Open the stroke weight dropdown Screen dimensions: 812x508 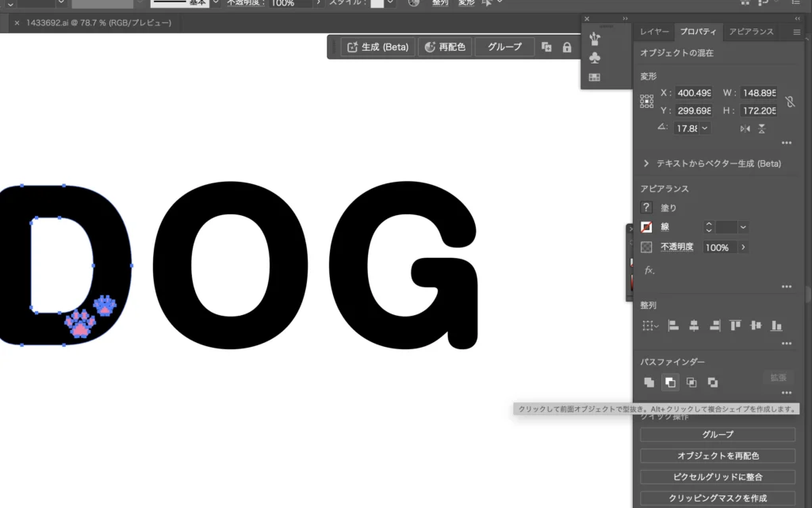pos(743,227)
